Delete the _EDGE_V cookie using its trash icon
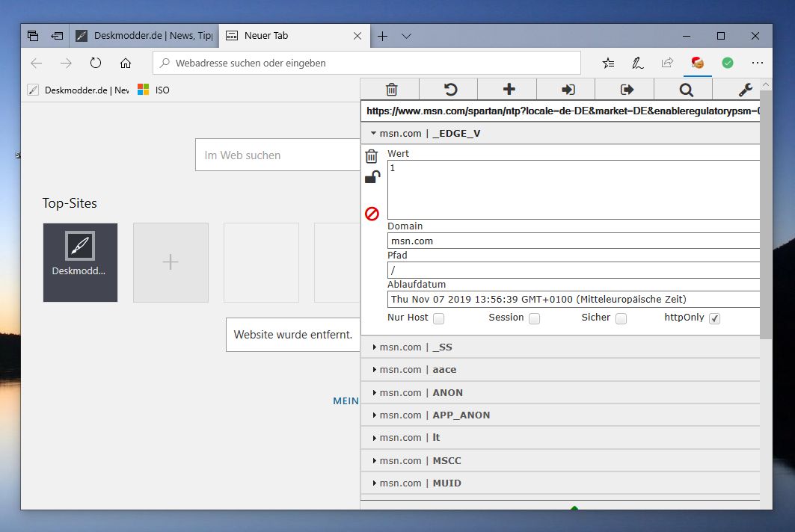Screen dimensions: 795x532 tap(372, 156)
